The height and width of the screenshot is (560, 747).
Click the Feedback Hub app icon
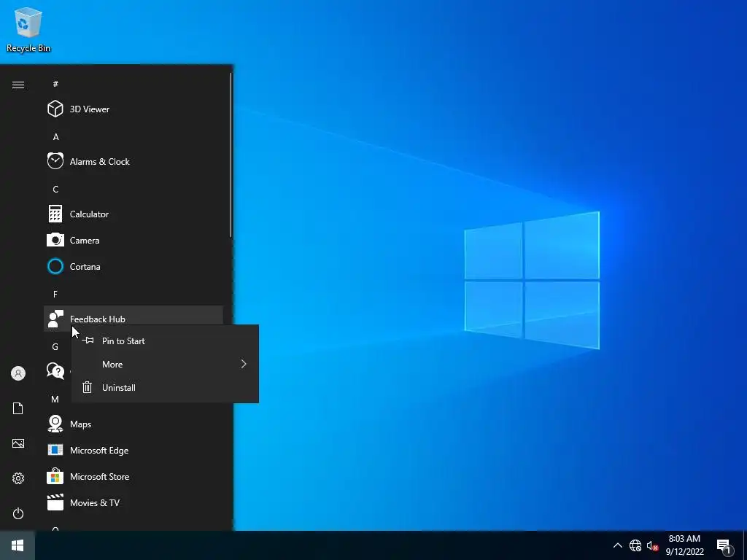(x=55, y=319)
